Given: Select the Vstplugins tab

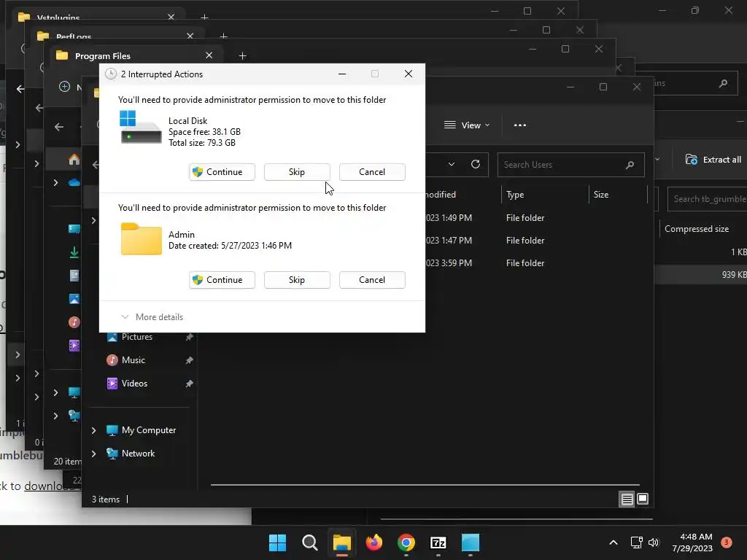Looking at the screenshot, I should pos(58,17).
